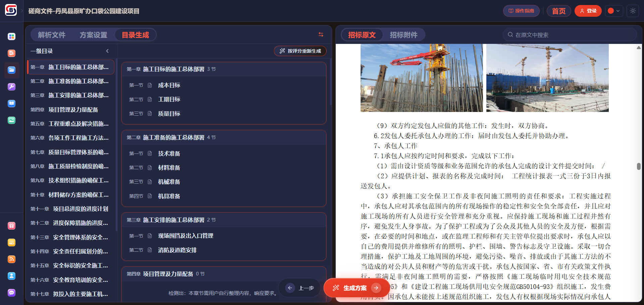Select 第十五章 安全标识
This screenshot has height=305, width=644.
tap(71, 265)
